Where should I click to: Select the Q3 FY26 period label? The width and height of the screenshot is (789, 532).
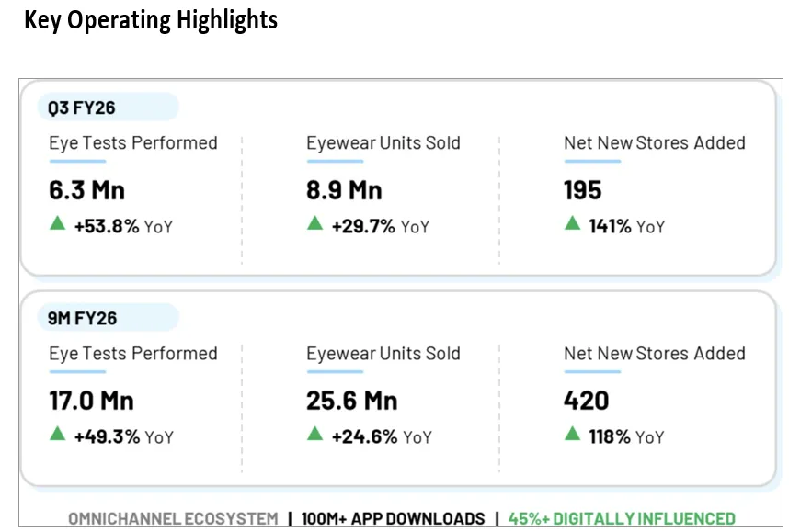(x=82, y=108)
